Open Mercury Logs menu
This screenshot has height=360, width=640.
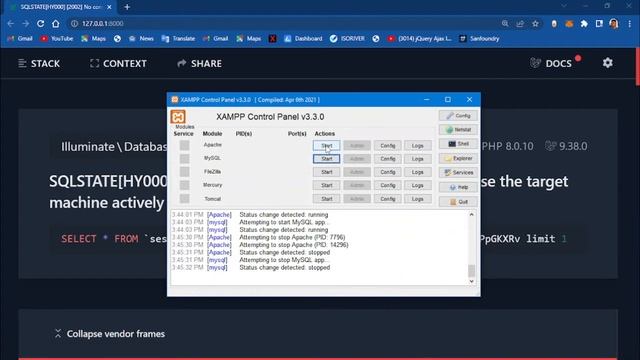coord(418,185)
